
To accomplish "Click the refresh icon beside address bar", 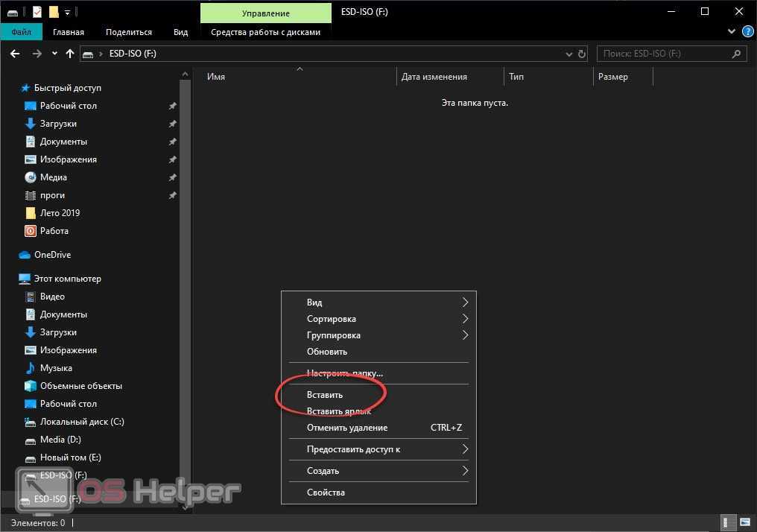I will click(582, 54).
